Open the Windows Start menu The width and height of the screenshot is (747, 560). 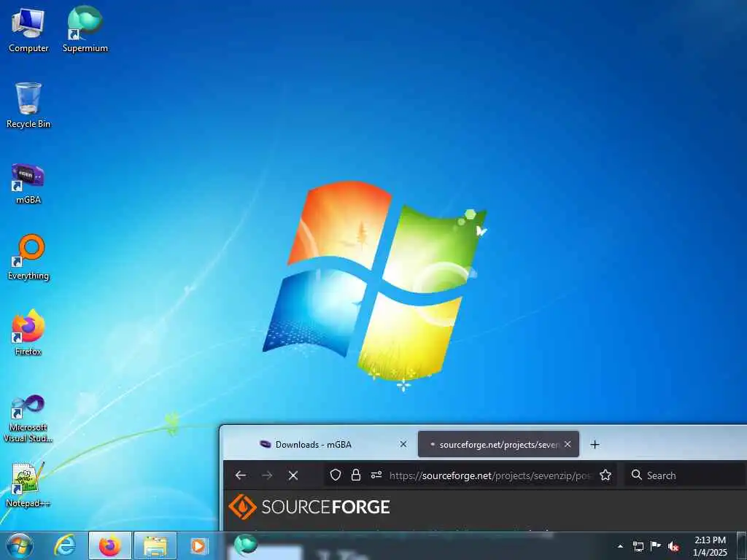coord(20,545)
